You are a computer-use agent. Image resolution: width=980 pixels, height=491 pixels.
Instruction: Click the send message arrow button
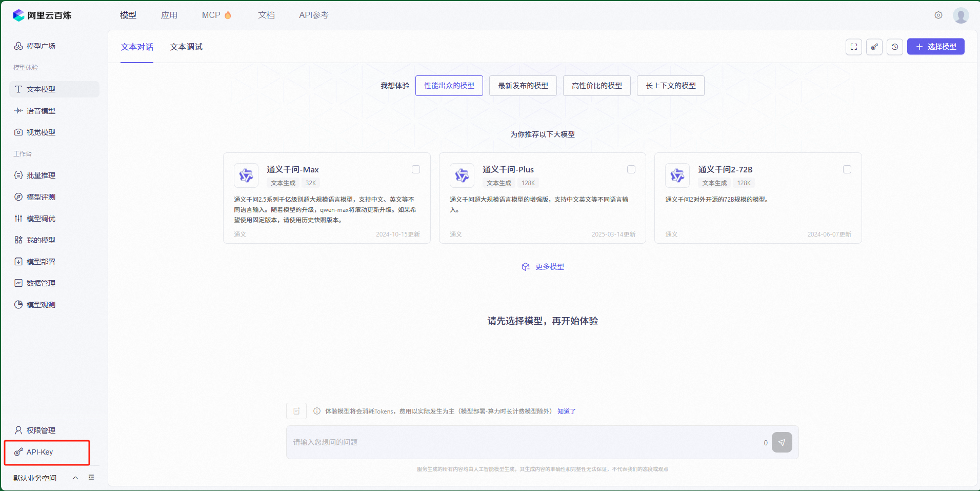coord(782,442)
